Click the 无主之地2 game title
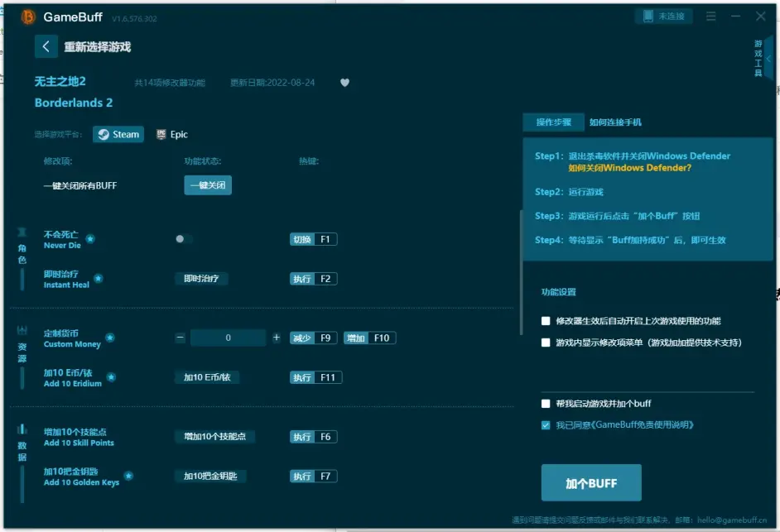Image resolution: width=780 pixels, height=532 pixels. pos(60,82)
